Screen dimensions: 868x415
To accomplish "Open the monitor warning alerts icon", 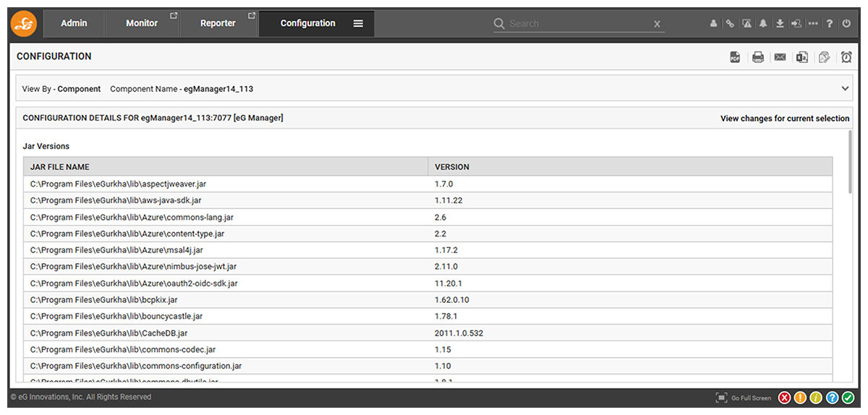I will (746, 24).
